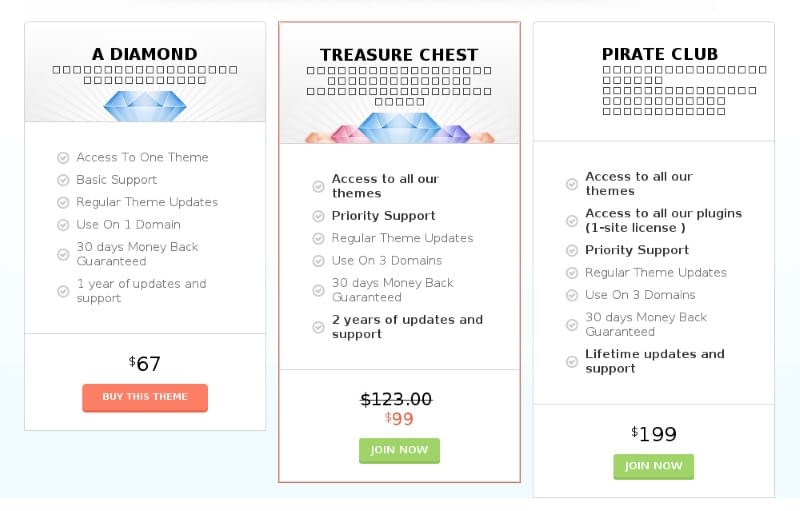Viewport: 800px width, 511px height.
Task: Click Priority Support text in Treasure Chest
Action: point(383,216)
